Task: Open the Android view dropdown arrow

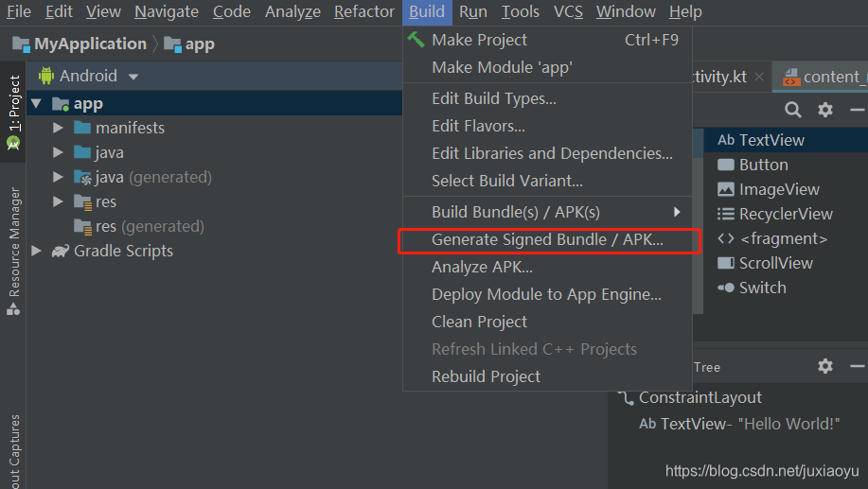Action: (133, 77)
